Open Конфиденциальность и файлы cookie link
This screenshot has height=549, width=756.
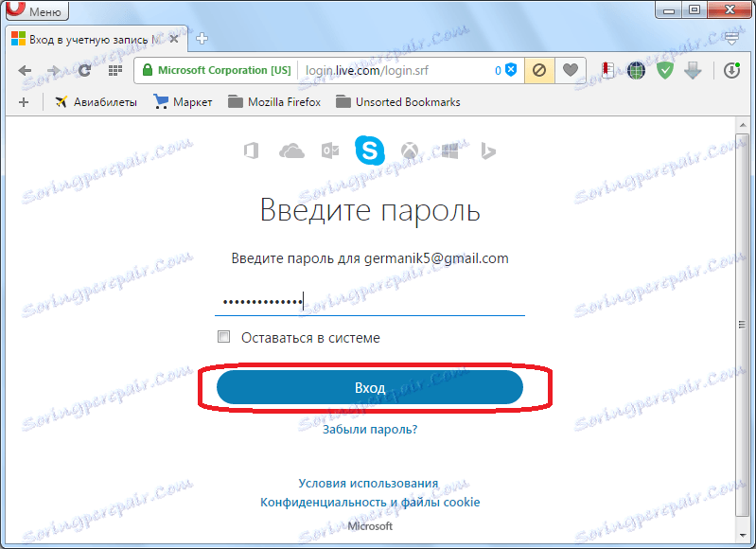[x=370, y=503]
